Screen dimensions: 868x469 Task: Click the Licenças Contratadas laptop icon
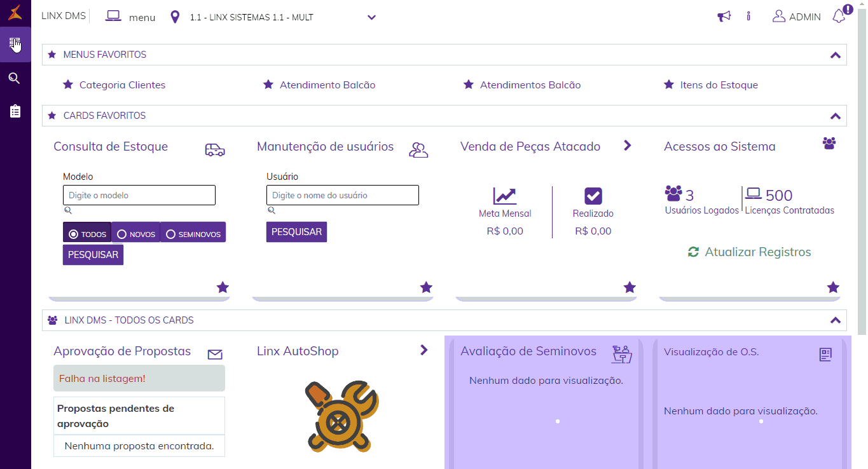click(754, 193)
